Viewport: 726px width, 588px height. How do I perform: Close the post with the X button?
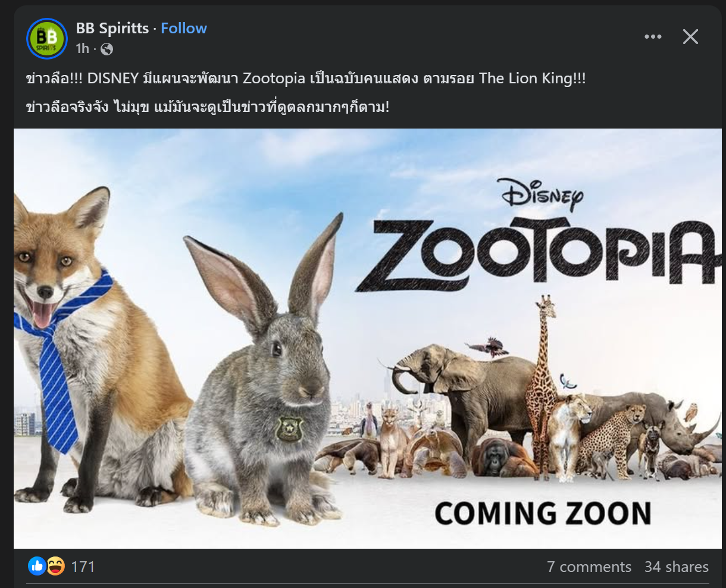pyautogui.click(x=690, y=37)
